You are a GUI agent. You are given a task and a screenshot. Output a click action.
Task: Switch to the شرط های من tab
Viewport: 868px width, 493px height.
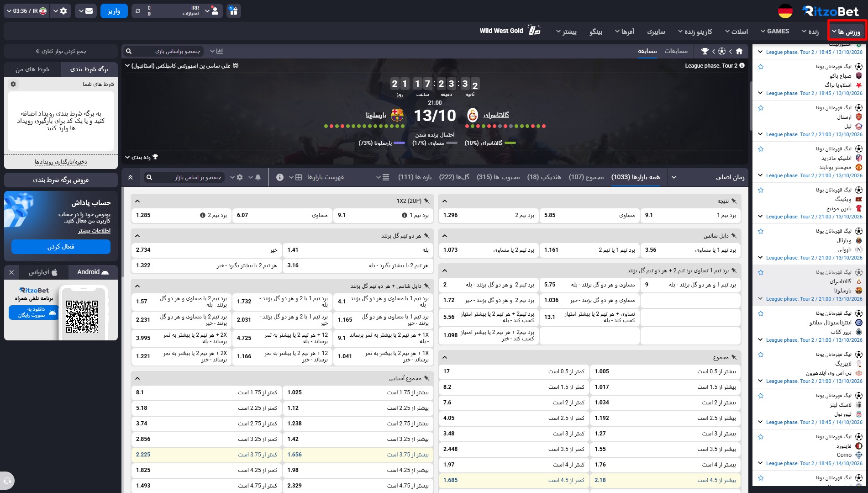[x=32, y=69]
